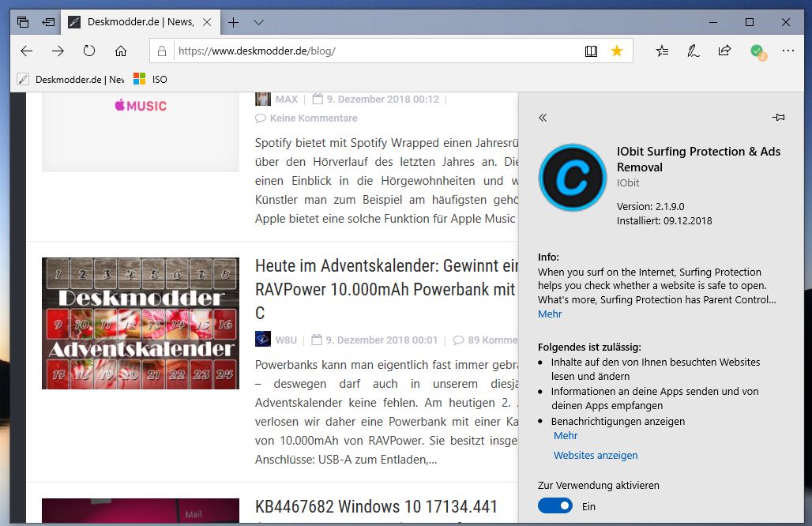Open author W8U's profile link
The height and width of the screenshot is (526, 812).
286,340
